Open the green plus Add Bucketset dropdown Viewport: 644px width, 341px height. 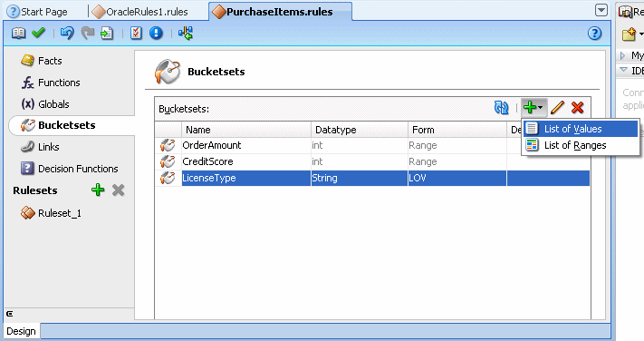[x=533, y=108]
